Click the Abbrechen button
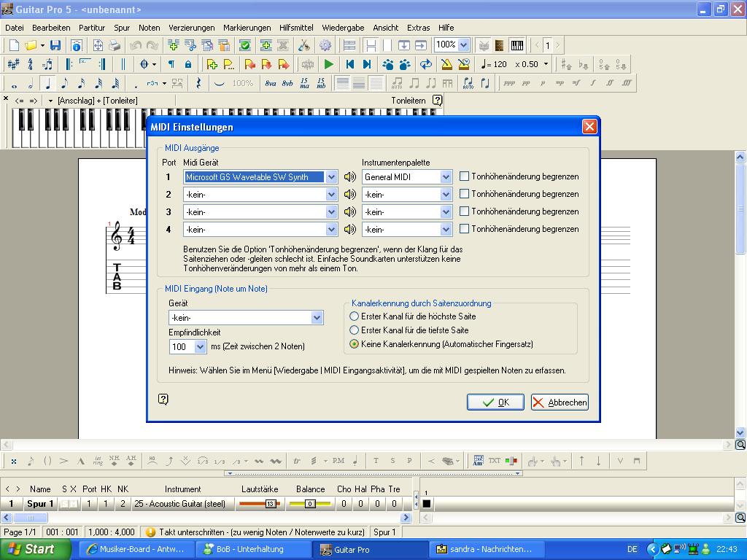747x560 pixels. 560,402
